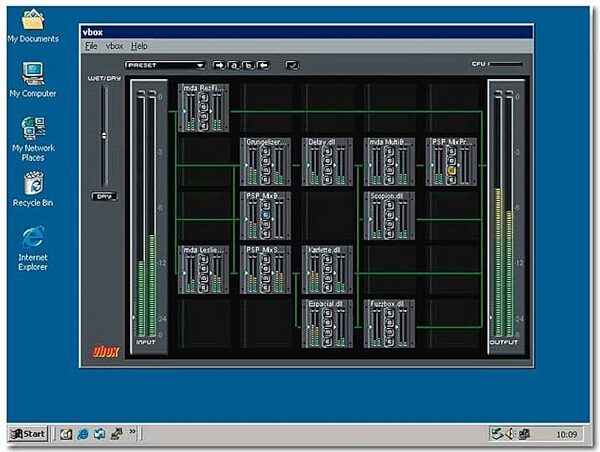Viewport: 600px width, 452px height.
Task: Click output fader of Fuzzbox.dll module
Action: (x=403, y=328)
